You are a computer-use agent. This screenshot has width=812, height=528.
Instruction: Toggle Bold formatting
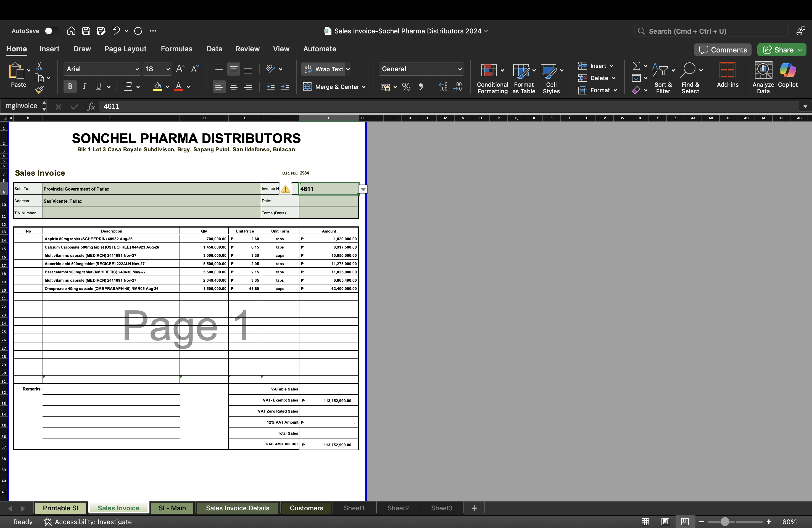[70, 87]
